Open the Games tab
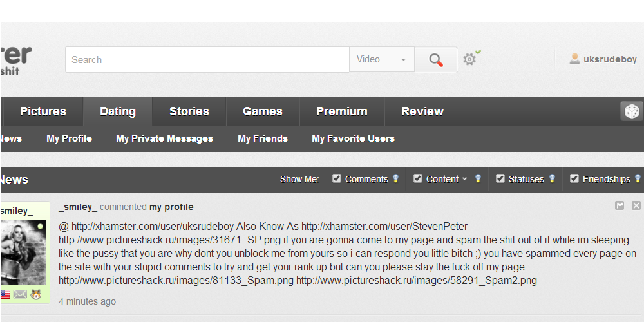 pyautogui.click(x=263, y=111)
